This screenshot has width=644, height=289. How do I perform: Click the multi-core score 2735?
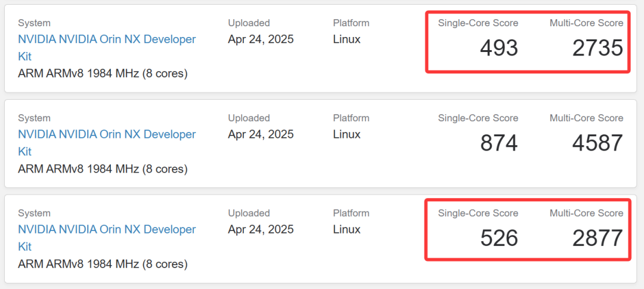click(598, 48)
